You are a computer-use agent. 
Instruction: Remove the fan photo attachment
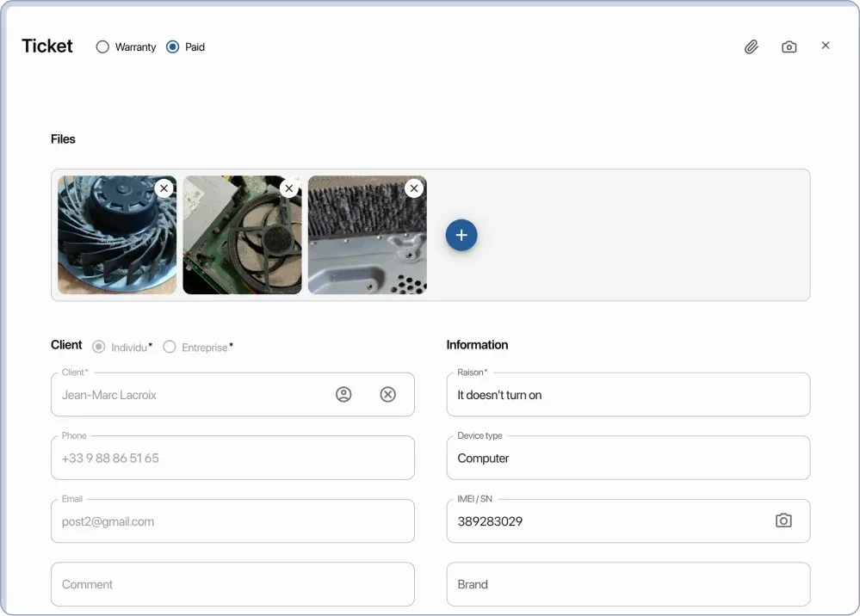[164, 188]
